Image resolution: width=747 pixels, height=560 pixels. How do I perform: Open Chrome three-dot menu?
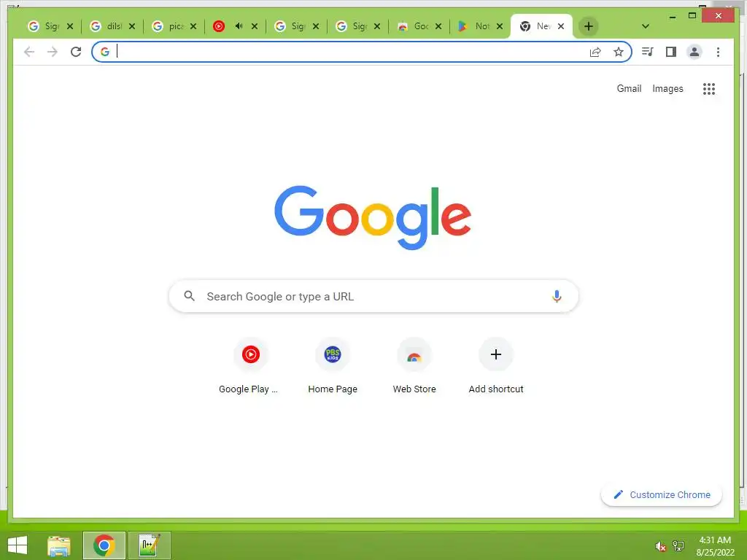click(x=718, y=52)
